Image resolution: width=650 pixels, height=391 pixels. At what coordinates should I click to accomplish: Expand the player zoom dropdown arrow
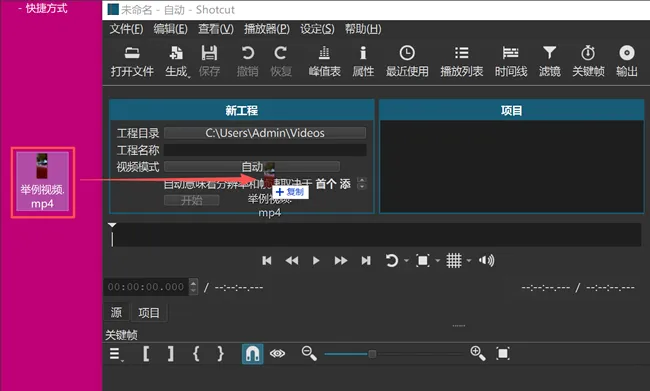[x=438, y=261]
